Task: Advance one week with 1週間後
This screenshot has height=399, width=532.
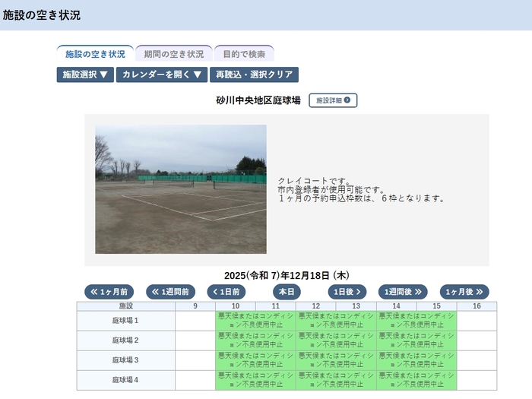Action: click(403, 292)
